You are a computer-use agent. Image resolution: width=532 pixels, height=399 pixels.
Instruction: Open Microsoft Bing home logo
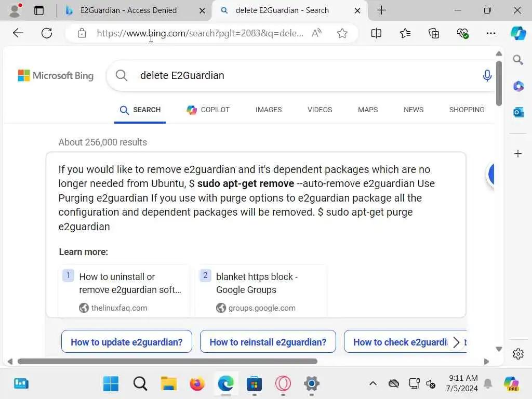pos(56,75)
